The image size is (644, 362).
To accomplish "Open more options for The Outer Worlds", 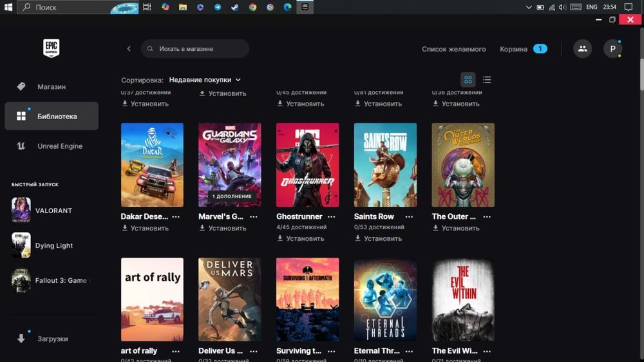I will click(x=487, y=216).
